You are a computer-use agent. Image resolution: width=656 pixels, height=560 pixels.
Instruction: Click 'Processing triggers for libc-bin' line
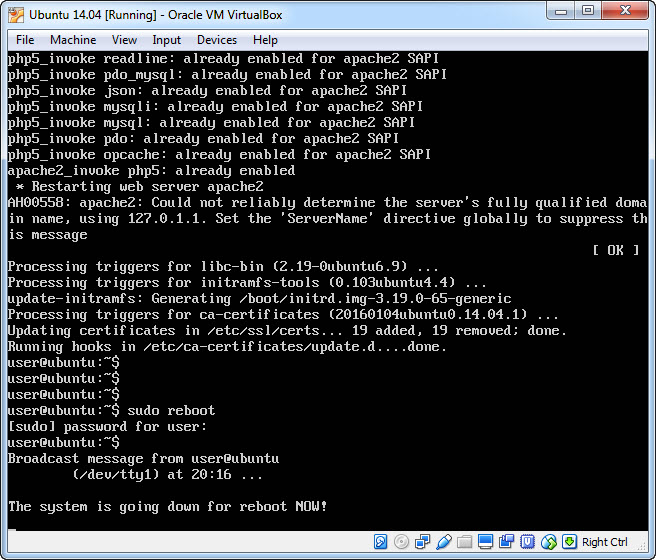point(223,266)
